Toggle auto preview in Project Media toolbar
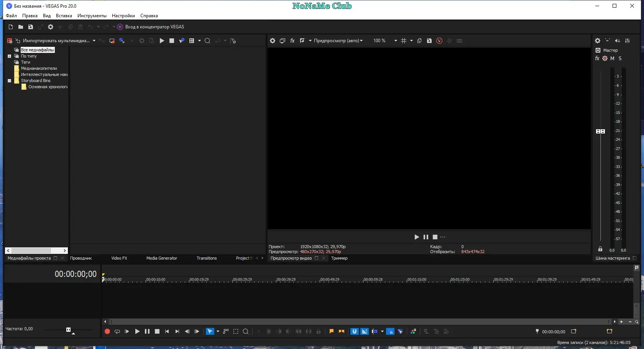Image resolution: width=644 pixels, height=349 pixels. [x=182, y=41]
